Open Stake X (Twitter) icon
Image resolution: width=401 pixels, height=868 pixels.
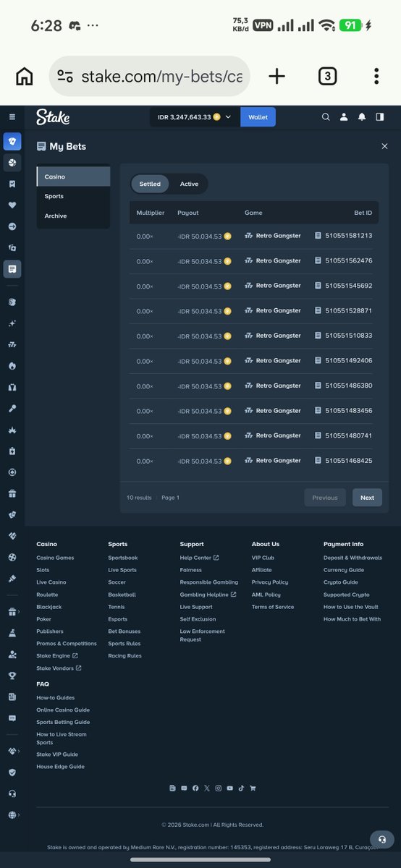[x=207, y=788]
